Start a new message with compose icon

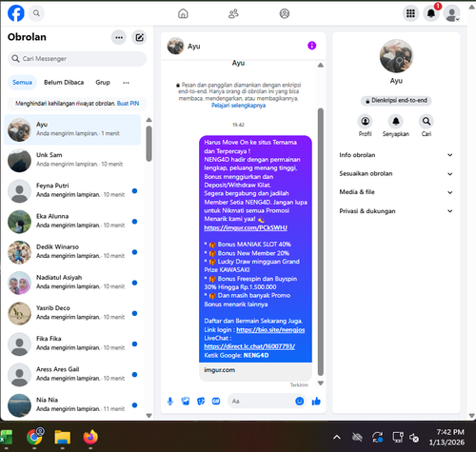pos(139,37)
